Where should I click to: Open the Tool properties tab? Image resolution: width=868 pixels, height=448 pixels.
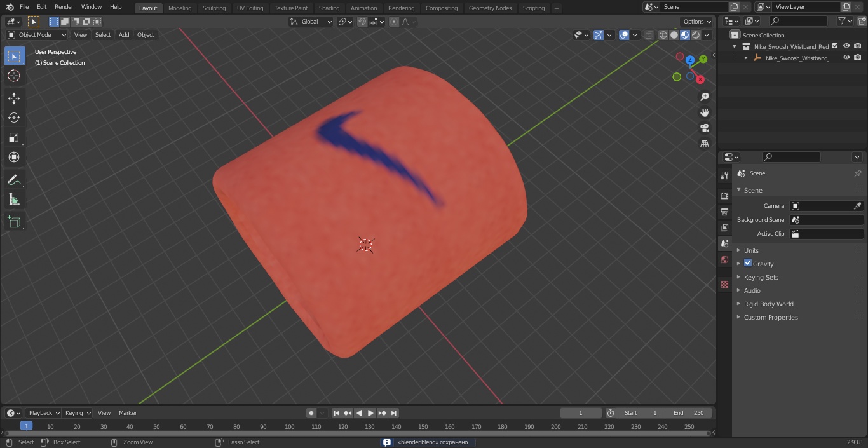(x=724, y=176)
